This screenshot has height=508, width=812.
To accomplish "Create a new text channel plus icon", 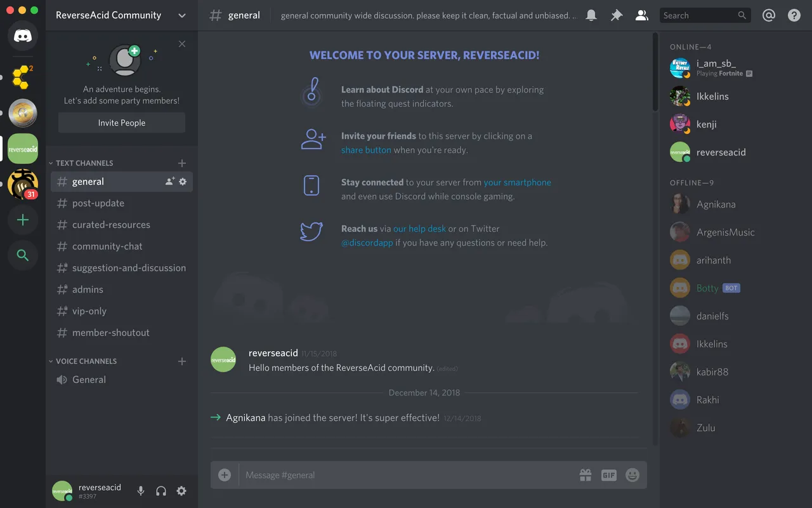I will [x=182, y=163].
